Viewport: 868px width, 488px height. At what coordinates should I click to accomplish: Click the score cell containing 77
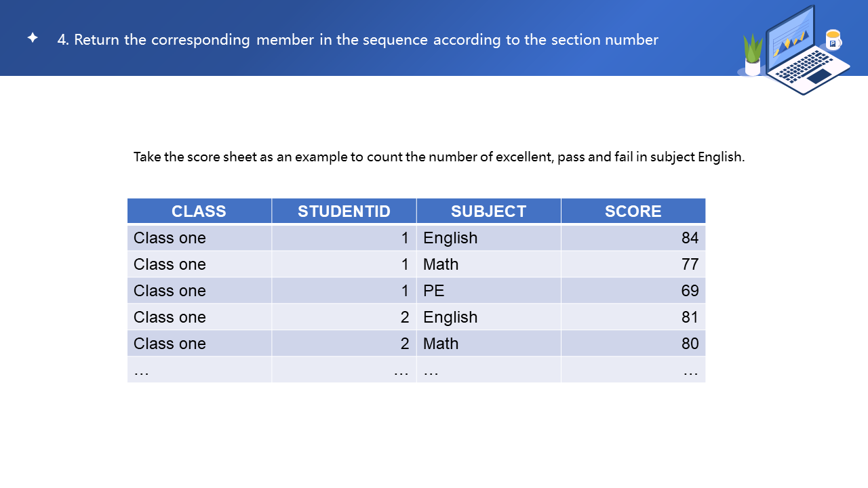pos(633,264)
